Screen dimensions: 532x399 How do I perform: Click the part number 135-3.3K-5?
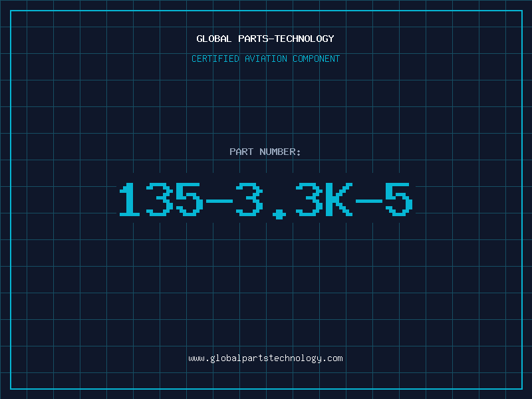click(265, 200)
